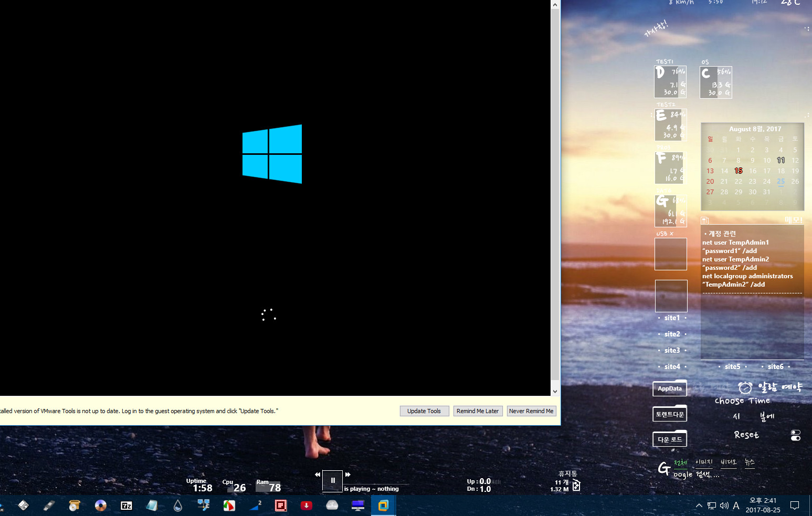
Task: Select the 전체 search tab
Action: point(680,463)
